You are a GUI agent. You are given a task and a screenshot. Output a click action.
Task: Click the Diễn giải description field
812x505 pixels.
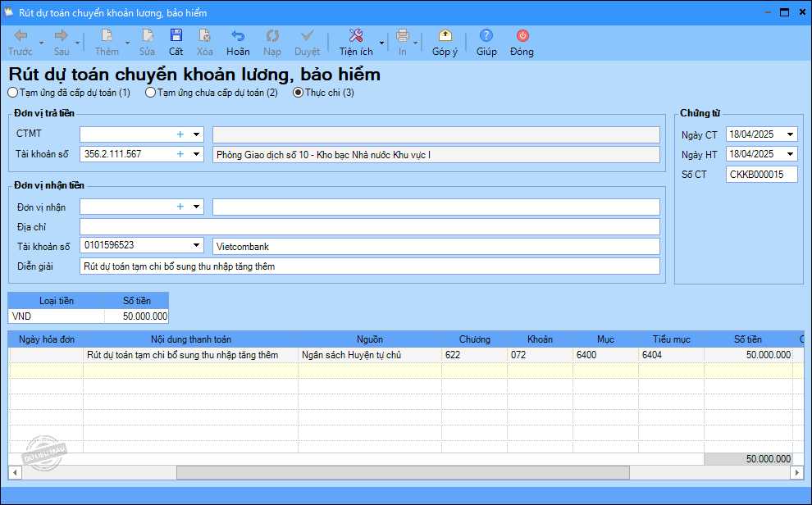point(370,266)
